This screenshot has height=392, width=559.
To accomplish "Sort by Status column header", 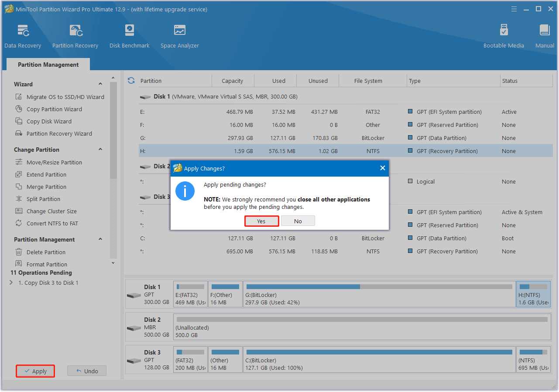I will pos(526,81).
